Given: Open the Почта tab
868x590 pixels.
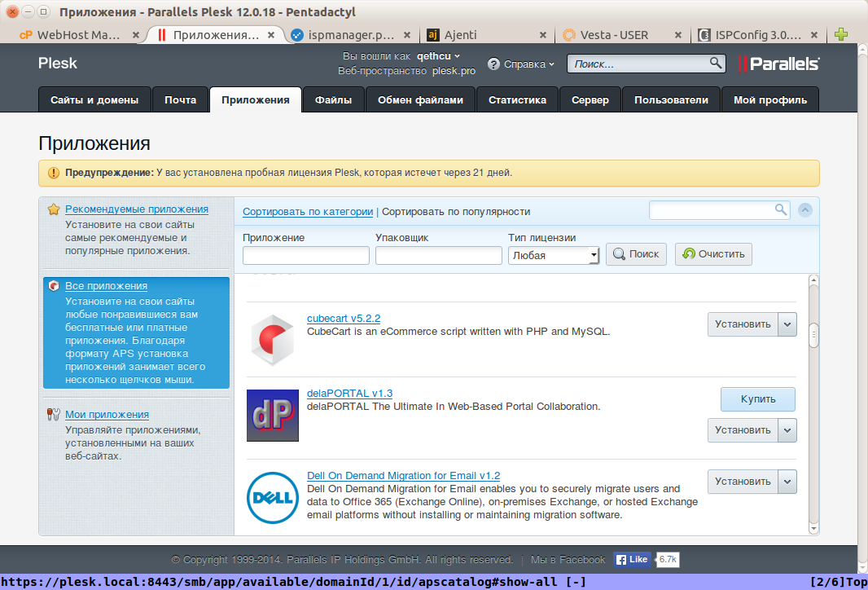Looking at the screenshot, I should (x=181, y=99).
